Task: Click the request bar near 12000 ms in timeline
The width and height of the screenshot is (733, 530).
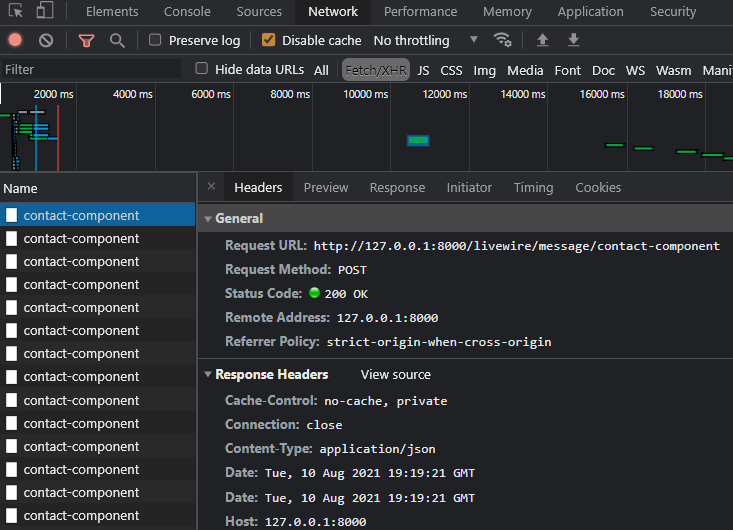Action: point(418,140)
